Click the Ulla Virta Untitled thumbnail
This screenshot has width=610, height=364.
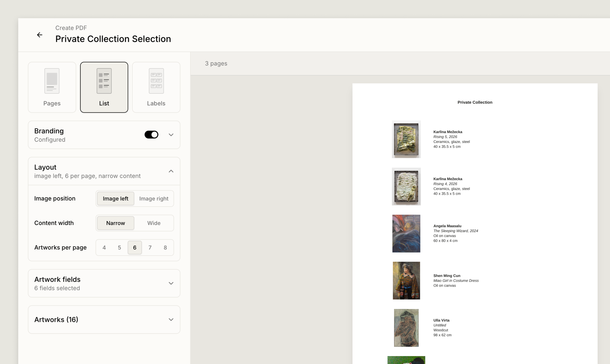pyautogui.click(x=406, y=328)
